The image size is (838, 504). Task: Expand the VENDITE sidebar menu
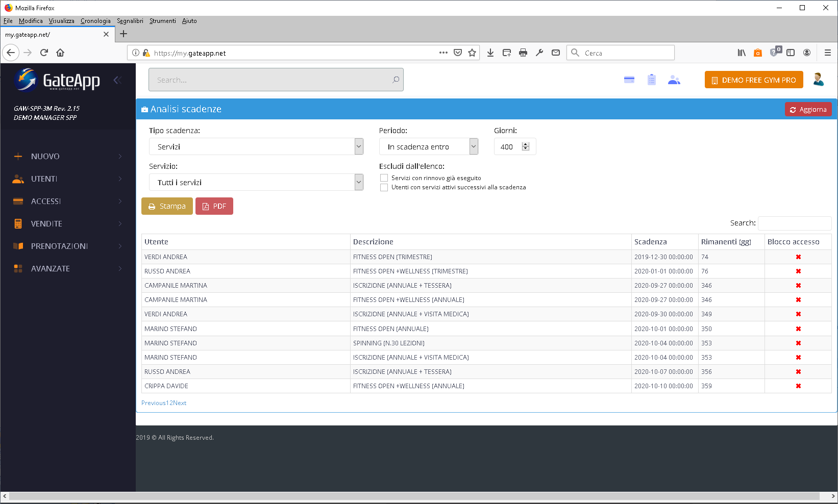point(68,223)
